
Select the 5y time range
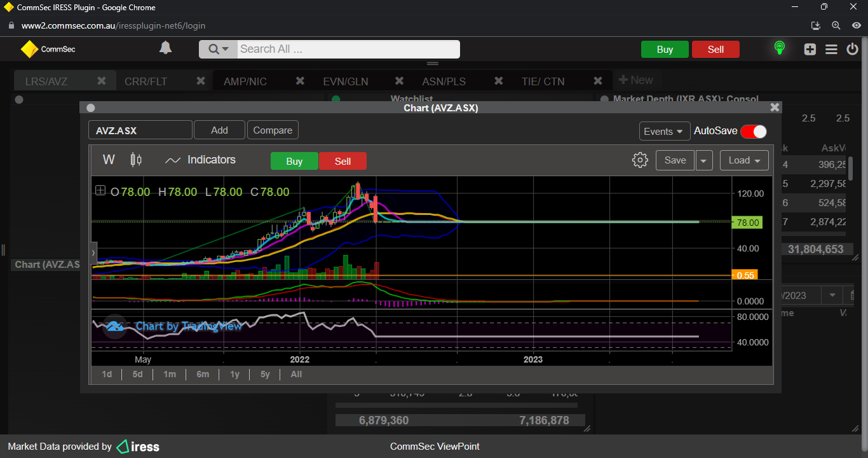pos(266,375)
